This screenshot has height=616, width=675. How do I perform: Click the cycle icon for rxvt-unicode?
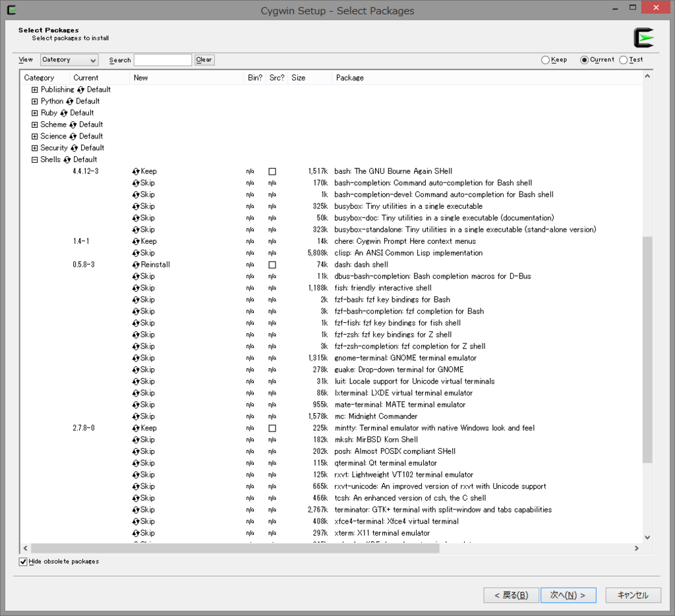pyautogui.click(x=136, y=486)
